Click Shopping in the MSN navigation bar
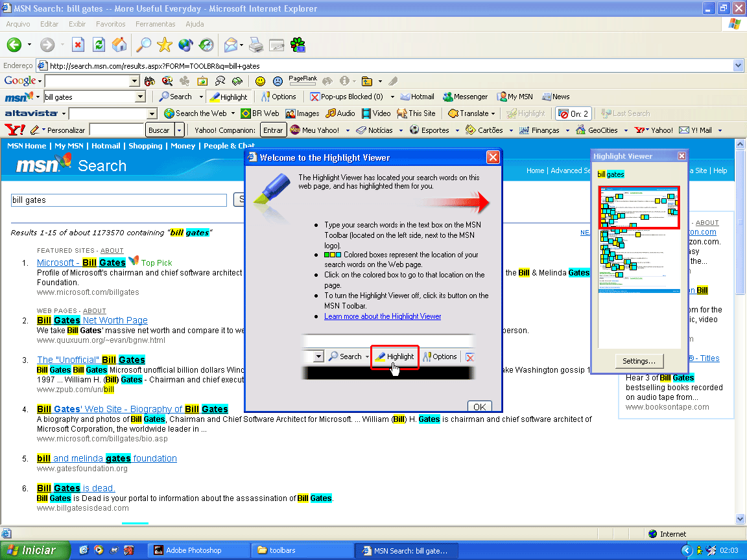747x560 pixels. pyautogui.click(x=145, y=146)
